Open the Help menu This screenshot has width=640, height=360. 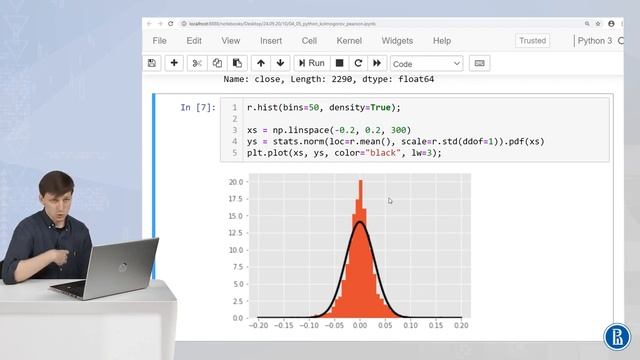442,41
